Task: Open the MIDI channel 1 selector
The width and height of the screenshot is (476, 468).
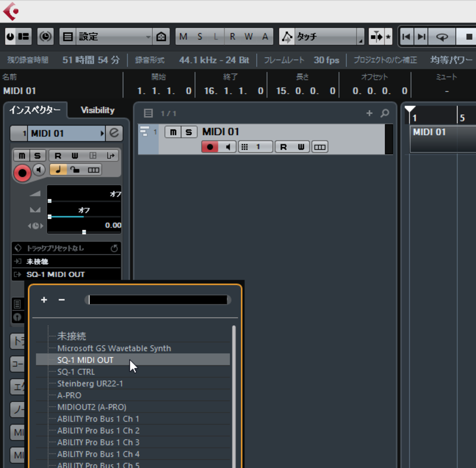Action: [x=255, y=147]
